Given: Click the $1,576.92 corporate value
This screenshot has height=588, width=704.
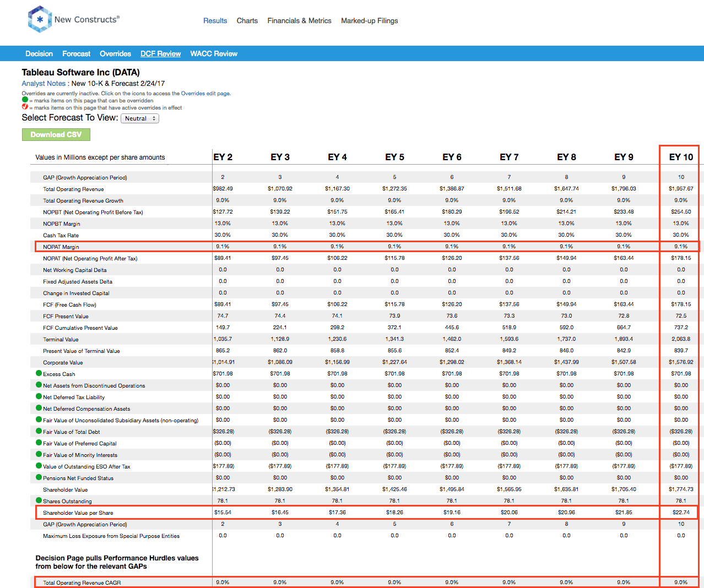Looking at the screenshot, I should coord(681,362).
